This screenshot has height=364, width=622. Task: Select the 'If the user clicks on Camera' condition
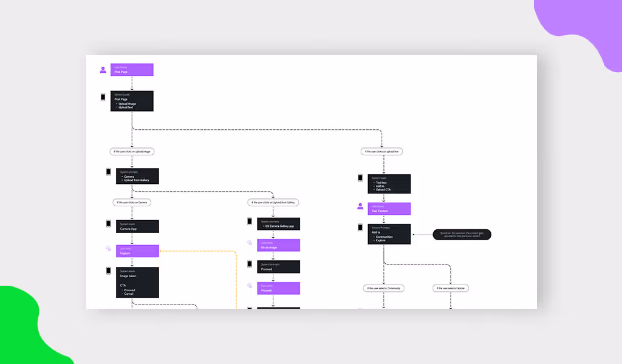132,203
